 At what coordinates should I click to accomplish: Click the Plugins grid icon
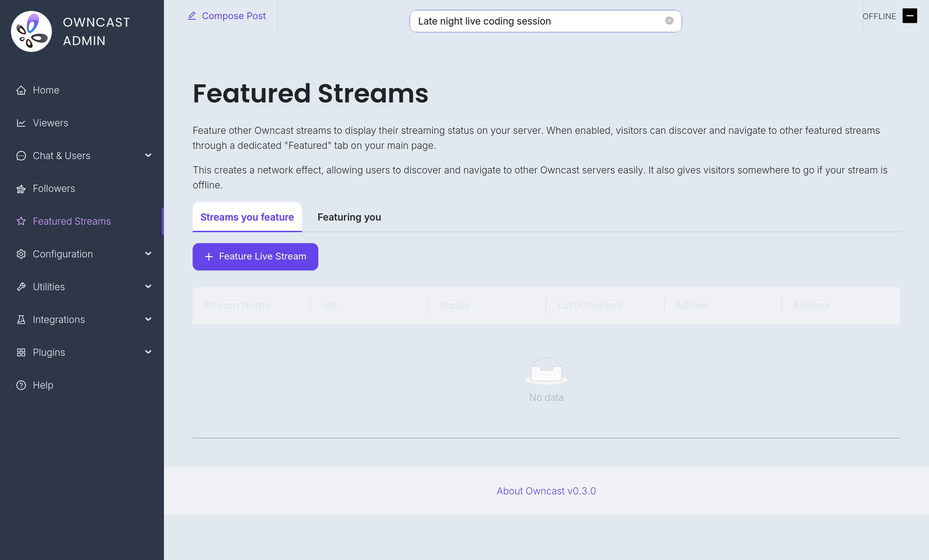[21, 353]
